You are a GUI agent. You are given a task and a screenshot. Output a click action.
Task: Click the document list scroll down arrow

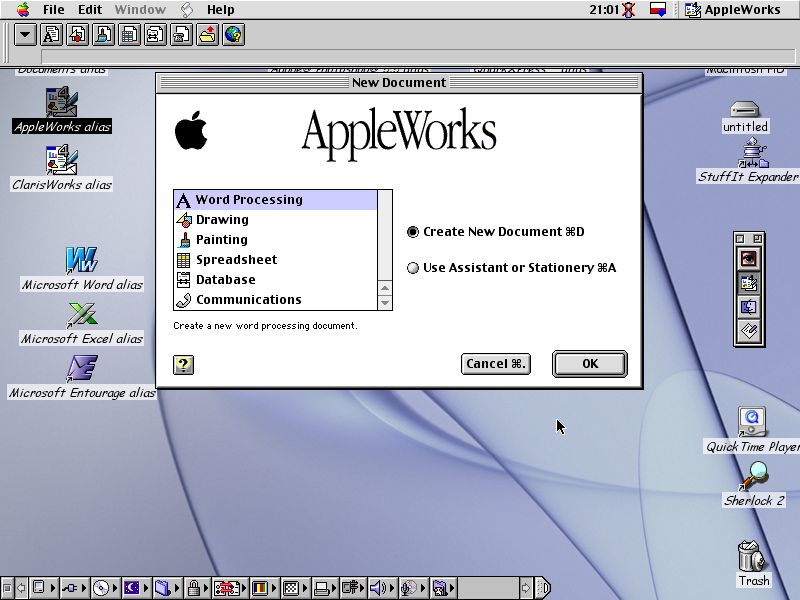pos(385,303)
